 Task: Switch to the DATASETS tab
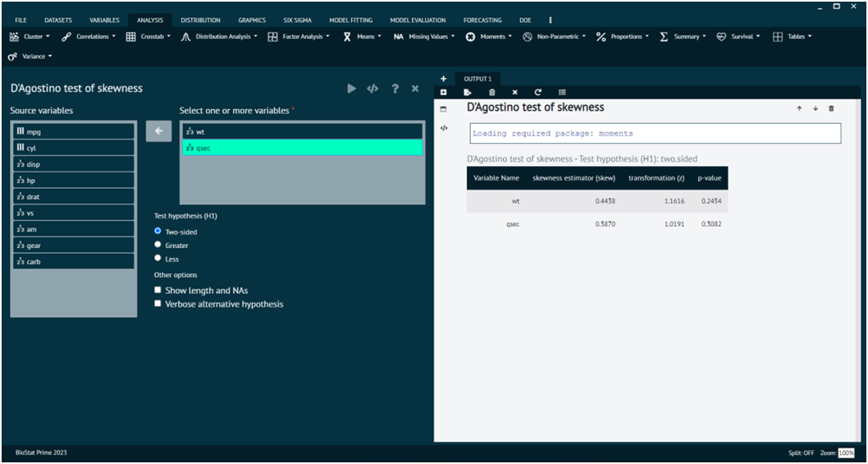click(x=58, y=21)
